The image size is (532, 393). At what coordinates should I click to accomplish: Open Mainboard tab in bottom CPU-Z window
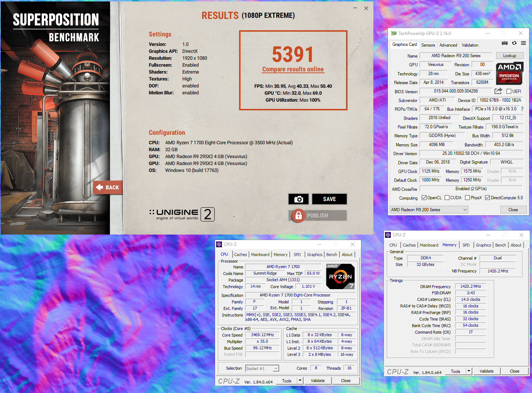pos(260,255)
